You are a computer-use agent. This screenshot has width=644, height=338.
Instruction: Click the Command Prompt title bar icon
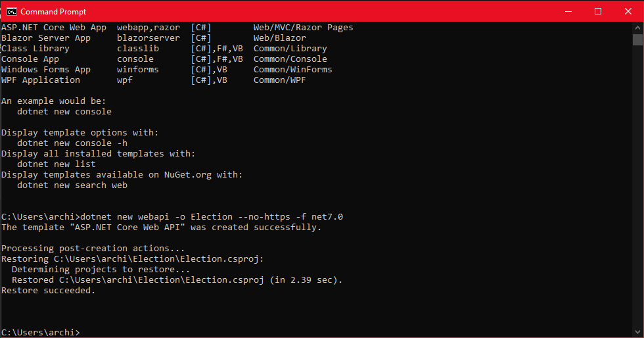click(x=11, y=11)
